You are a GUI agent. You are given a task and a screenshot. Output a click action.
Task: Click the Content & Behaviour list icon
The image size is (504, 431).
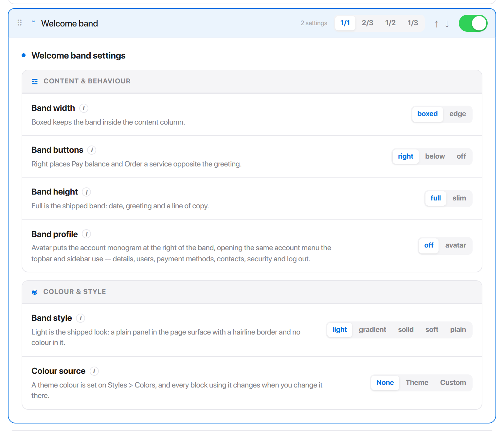[x=35, y=81]
